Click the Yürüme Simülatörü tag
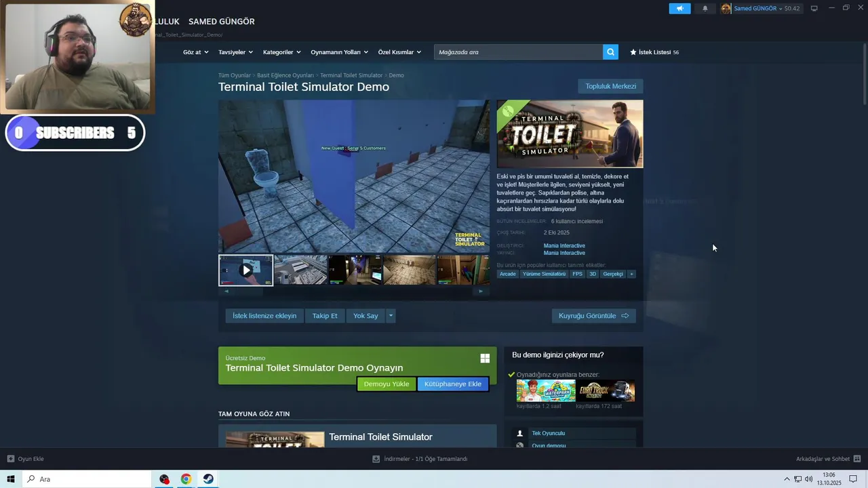The width and height of the screenshot is (868, 488). click(x=544, y=274)
